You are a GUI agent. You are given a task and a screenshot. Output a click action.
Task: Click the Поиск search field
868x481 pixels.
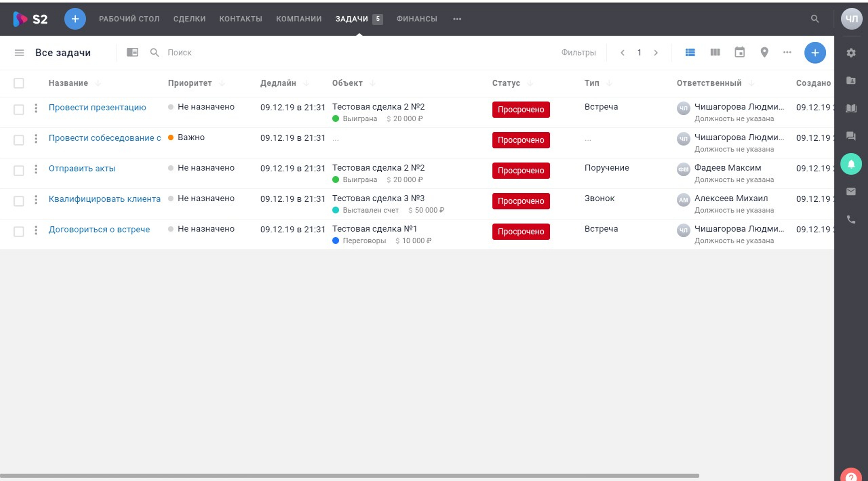[179, 53]
